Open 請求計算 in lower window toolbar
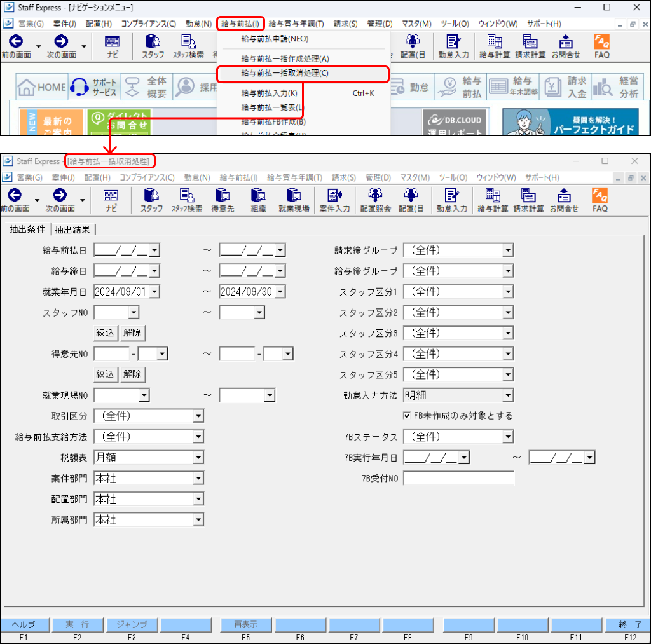Image resolution: width=651 pixels, height=644 pixels. click(x=528, y=200)
